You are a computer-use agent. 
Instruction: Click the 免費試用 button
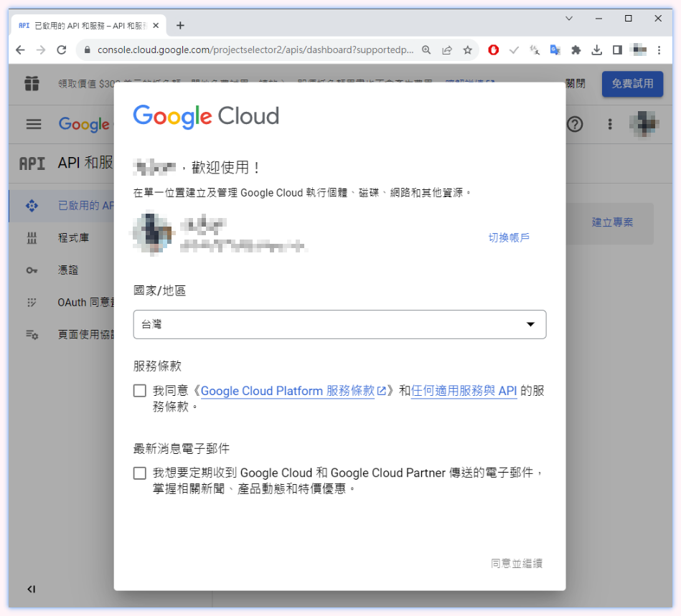[x=632, y=84]
